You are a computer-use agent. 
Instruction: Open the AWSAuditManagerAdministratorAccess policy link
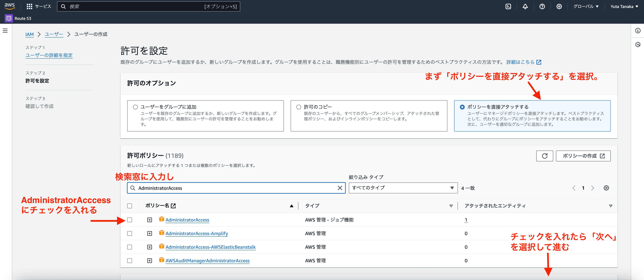(x=207, y=260)
